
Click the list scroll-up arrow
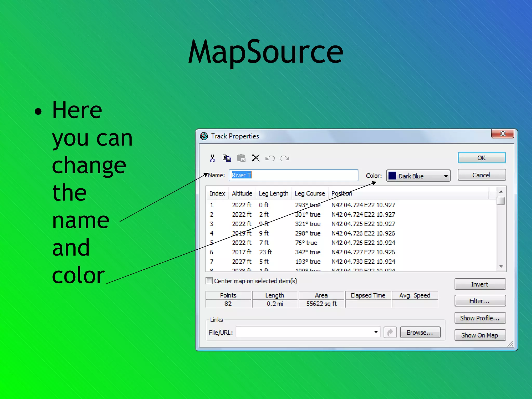[x=501, y=192]
